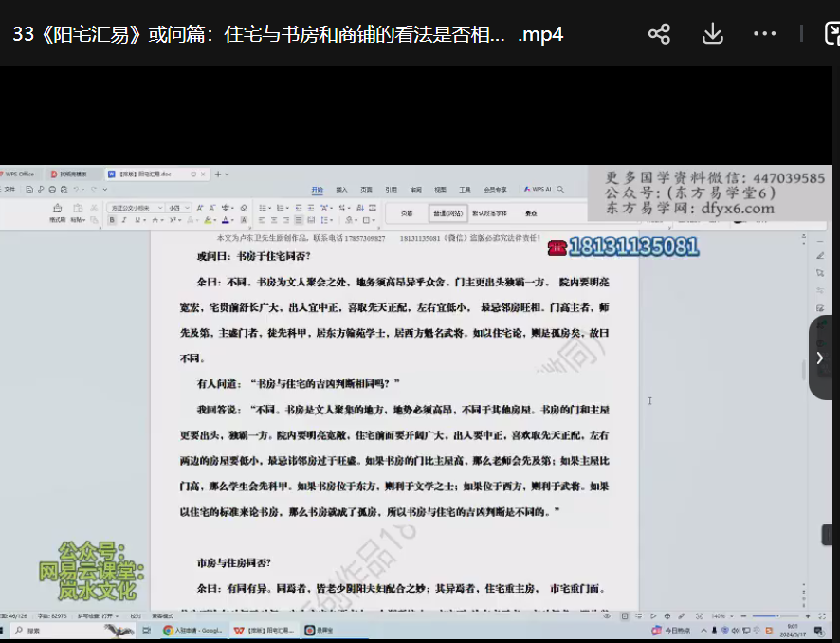Open the three-dot more options menu
Viewport: 840px width, 643px height.
click(764, 34)
